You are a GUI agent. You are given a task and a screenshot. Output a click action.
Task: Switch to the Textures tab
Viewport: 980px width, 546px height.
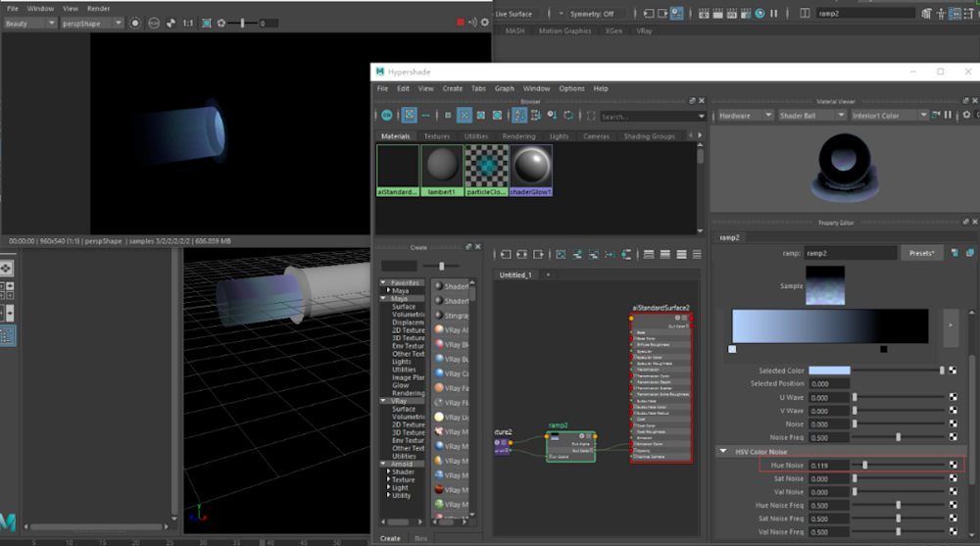click(437, 136)
